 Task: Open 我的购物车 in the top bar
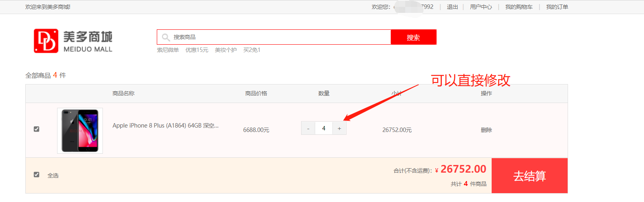(519, 7)
